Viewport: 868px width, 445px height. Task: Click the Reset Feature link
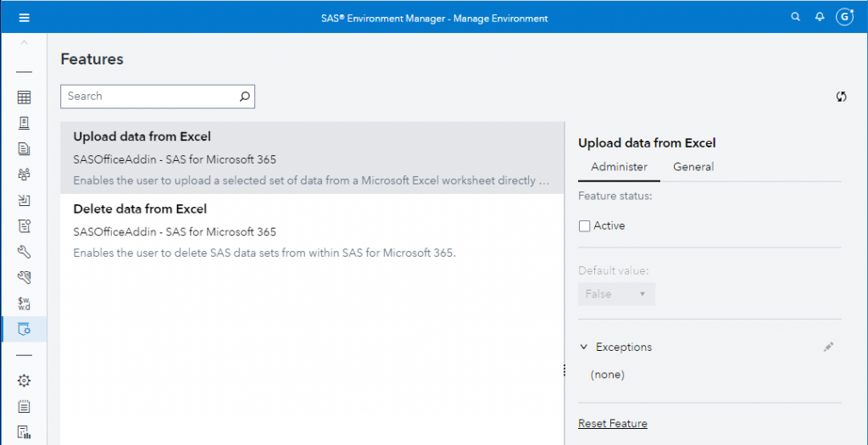point(612,424)
